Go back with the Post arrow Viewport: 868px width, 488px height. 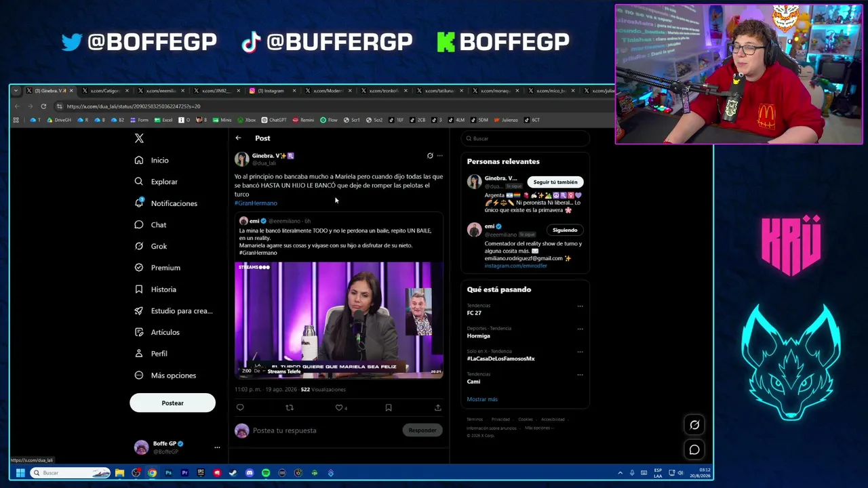238,138
